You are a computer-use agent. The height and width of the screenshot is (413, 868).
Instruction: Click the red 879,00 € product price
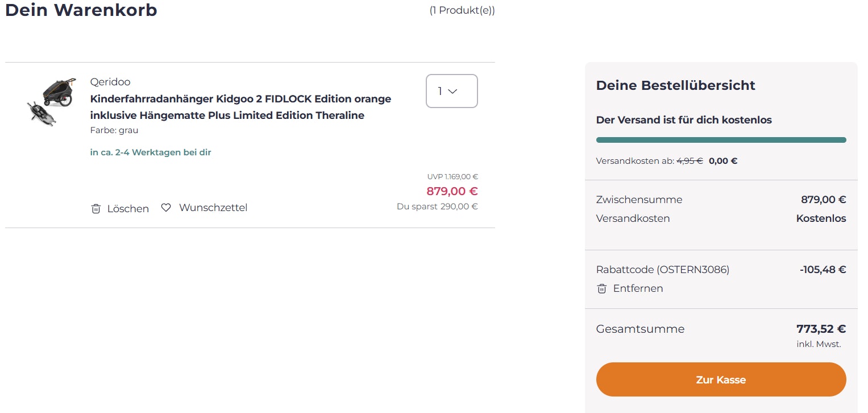coord(452,191)
